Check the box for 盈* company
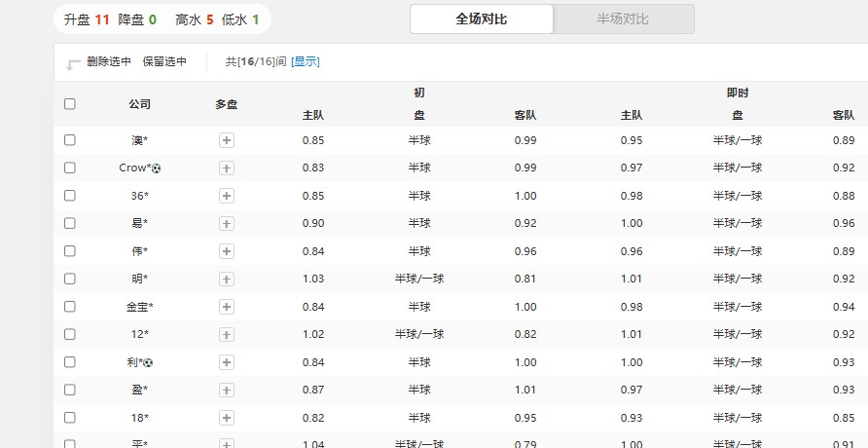The width and height of the screenshot is (868, 448). 70,390
